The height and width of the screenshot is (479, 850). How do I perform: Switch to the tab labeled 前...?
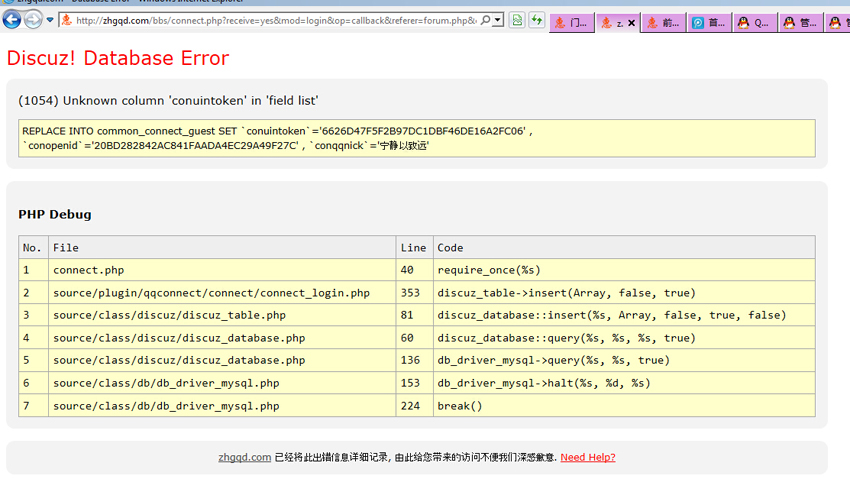[x=664, y=23]
